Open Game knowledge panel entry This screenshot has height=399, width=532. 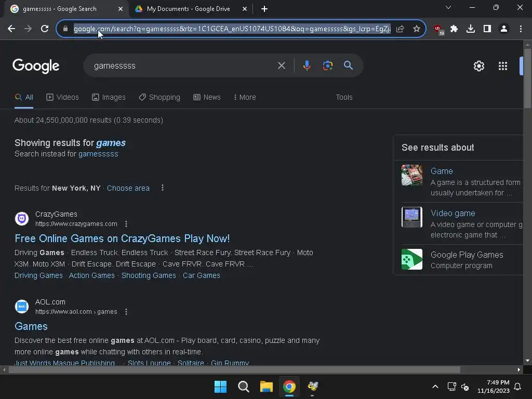(442, 171)
